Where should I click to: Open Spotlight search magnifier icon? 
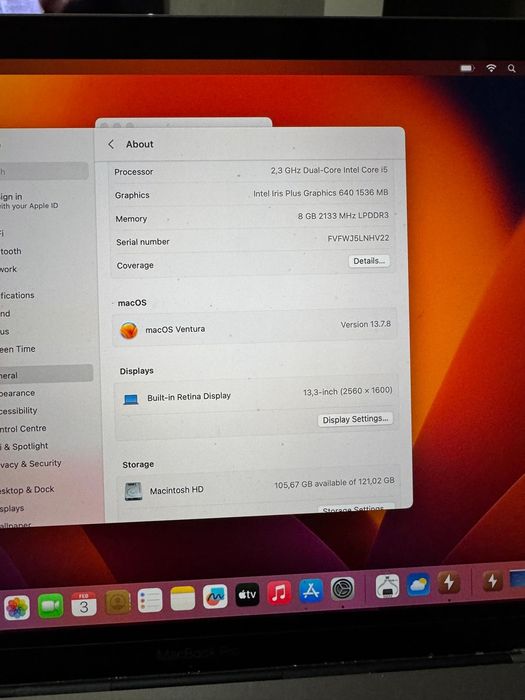tap(512, 68)
